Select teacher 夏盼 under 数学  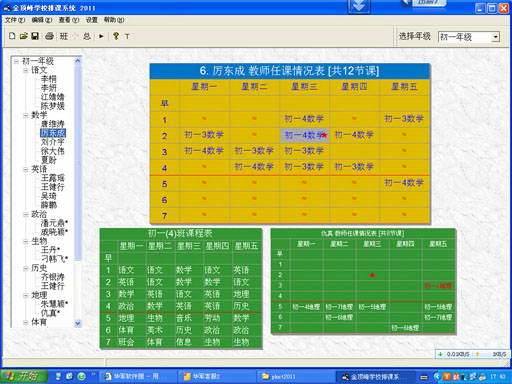tap(49, 160)
